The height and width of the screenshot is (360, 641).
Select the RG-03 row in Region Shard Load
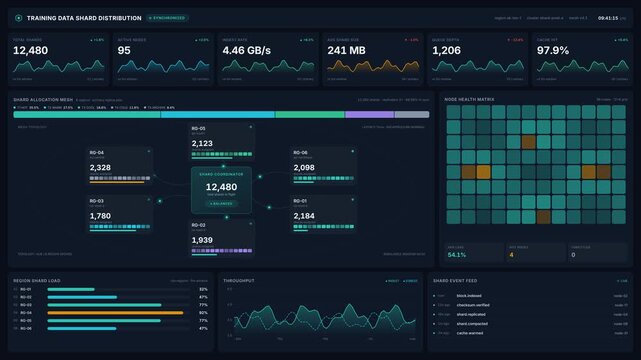(111, 305)
